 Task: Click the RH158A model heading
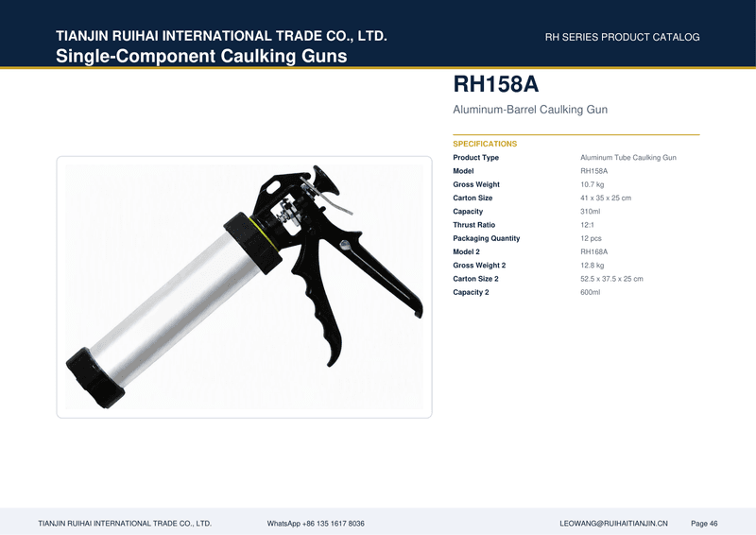[495, 84]
